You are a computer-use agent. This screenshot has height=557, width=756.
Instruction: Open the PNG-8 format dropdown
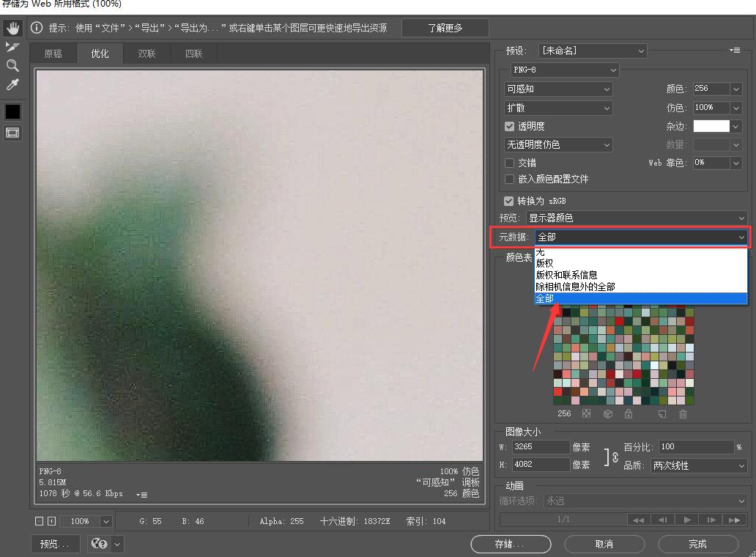pyautogui.click(x=564, y=70)
